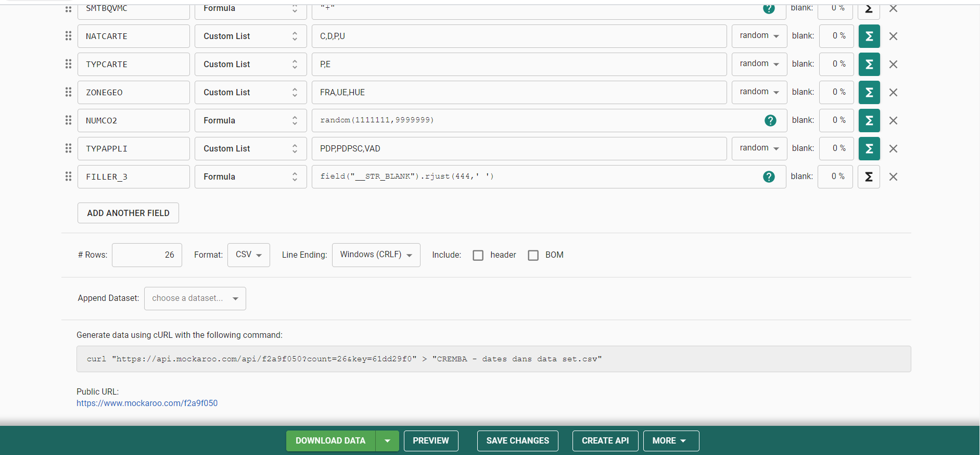Remove the ZONEGEO field row
The image size is (980, 455).
[893, 93]
